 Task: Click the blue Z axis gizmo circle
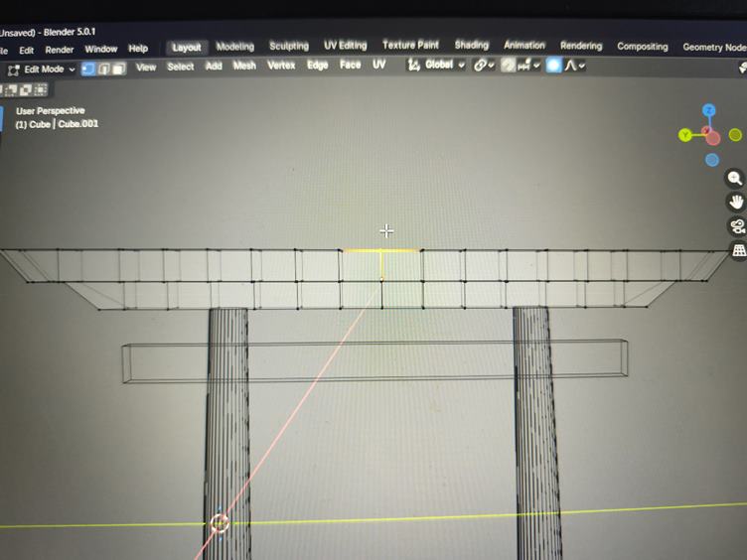click(x=709, y=110)
